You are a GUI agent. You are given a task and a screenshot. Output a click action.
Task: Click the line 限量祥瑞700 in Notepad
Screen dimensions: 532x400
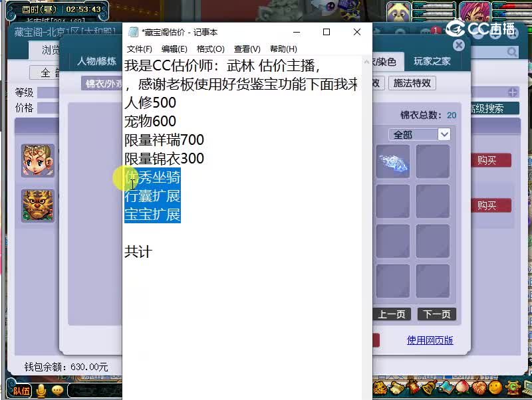[x=164, y=140]
